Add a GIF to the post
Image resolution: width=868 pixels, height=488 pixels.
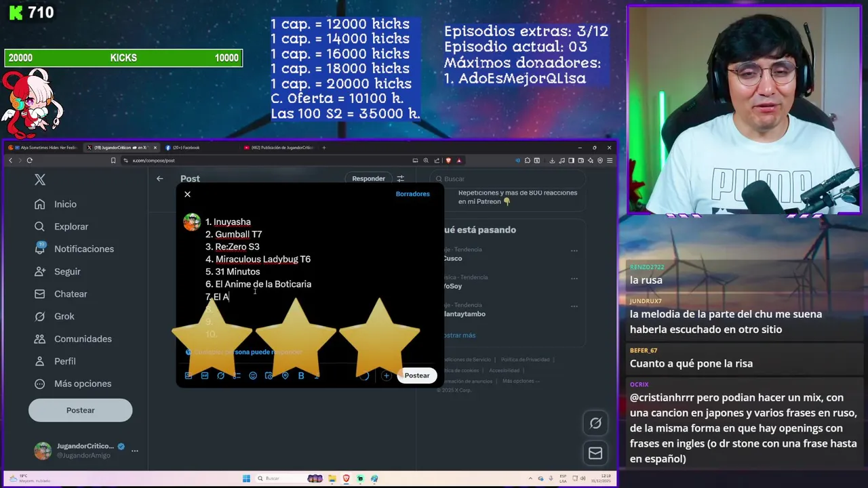[205, 375]
